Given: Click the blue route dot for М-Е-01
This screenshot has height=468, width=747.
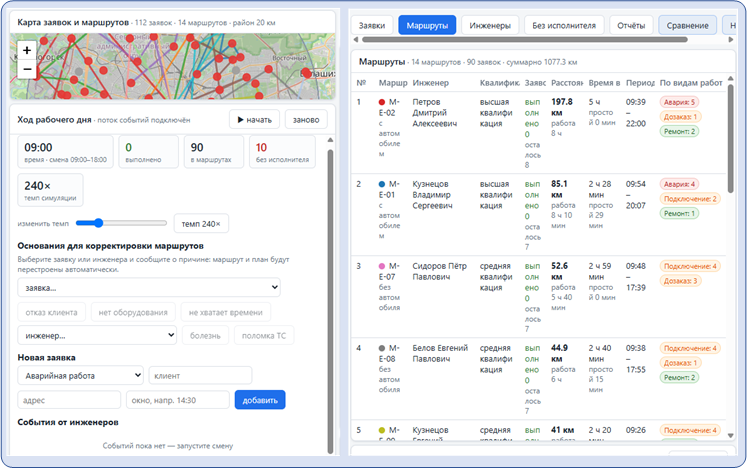Looking at the screenshot, I should tap(382, 184).
